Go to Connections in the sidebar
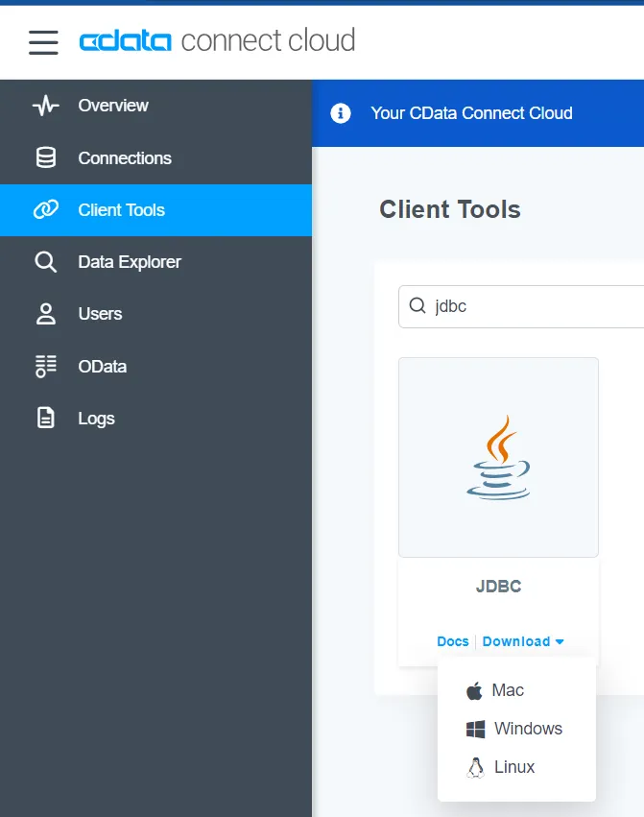This screenshot has width=644, height=817. point(155,157)
